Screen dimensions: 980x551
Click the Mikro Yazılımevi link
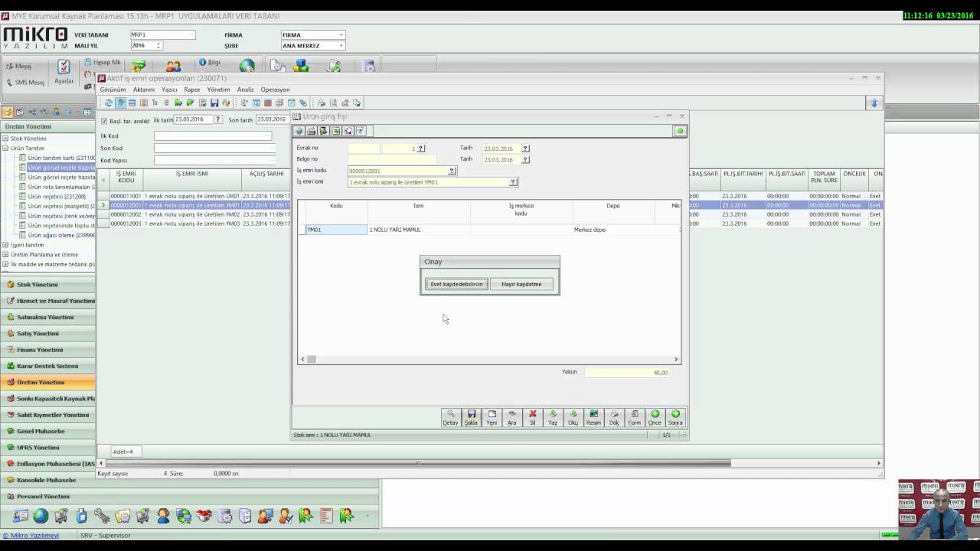pos(31,536)
